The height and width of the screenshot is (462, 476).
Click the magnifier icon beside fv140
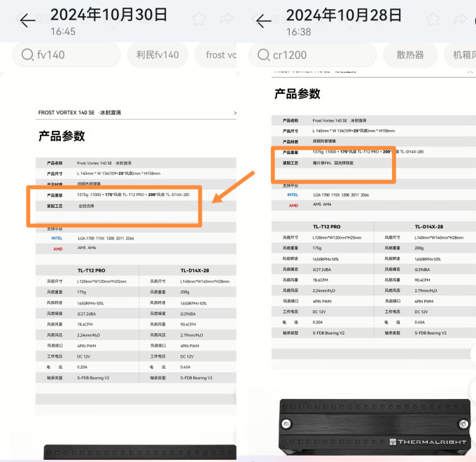click(x=27, y=55)
